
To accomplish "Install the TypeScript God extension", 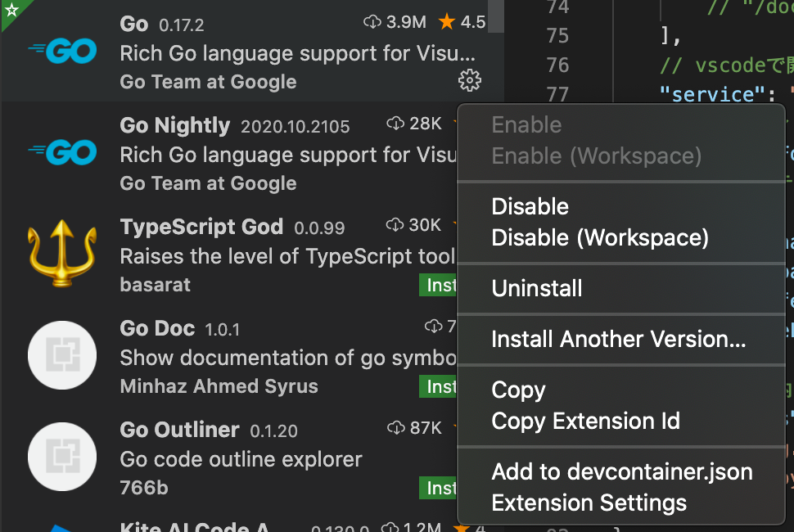I will click(438, 285).
